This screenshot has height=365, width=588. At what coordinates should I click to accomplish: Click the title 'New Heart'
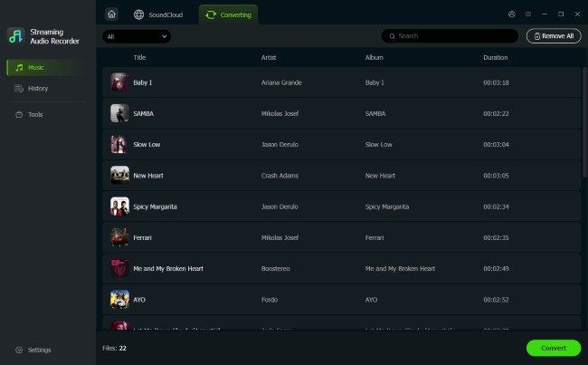tap(148, 176)
